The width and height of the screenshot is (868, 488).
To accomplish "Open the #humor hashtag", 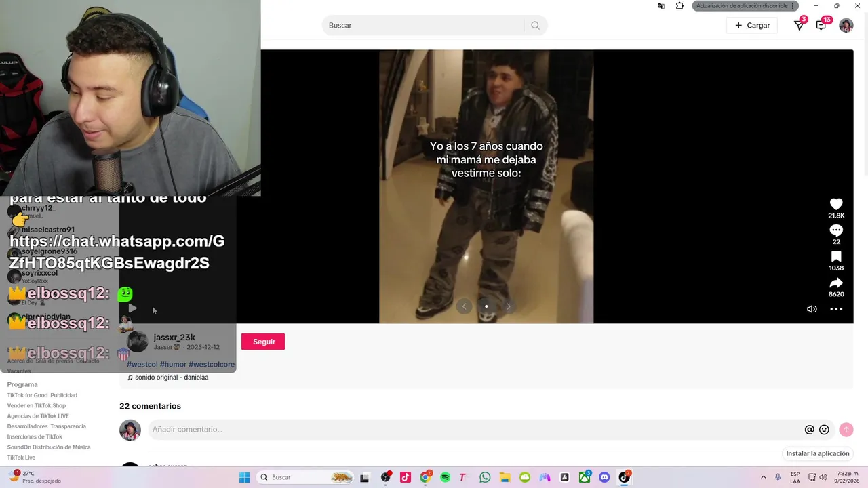I will pyautogui.click(x=173, y=365).
